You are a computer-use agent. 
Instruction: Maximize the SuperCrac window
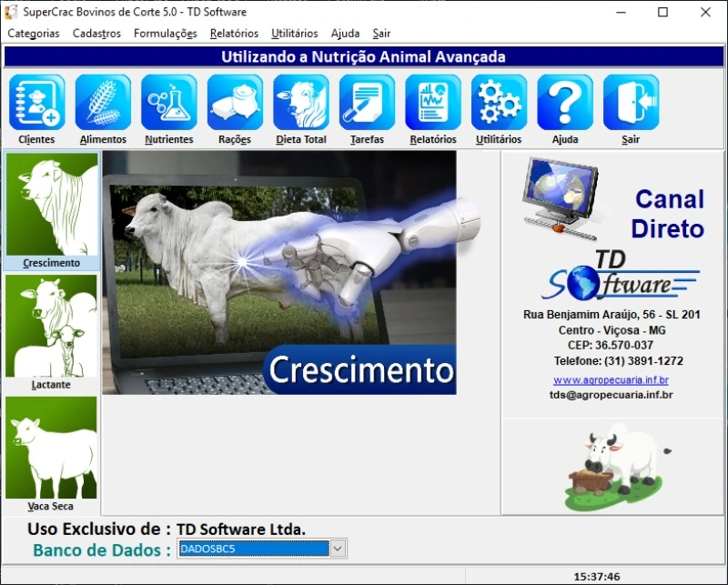pyautogui.click(x=663, y=12)
